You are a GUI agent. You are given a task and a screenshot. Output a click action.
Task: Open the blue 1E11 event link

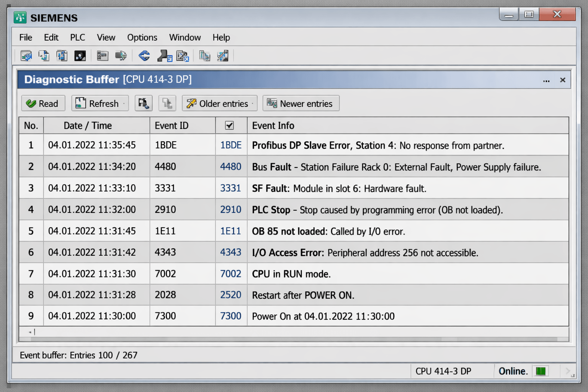[230, 231]
